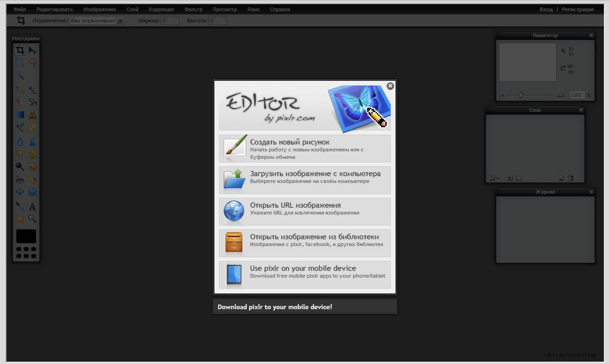Screen dimensions: 609x364
Task: Select the Blur droplet tool
Action: click(20, 142)
